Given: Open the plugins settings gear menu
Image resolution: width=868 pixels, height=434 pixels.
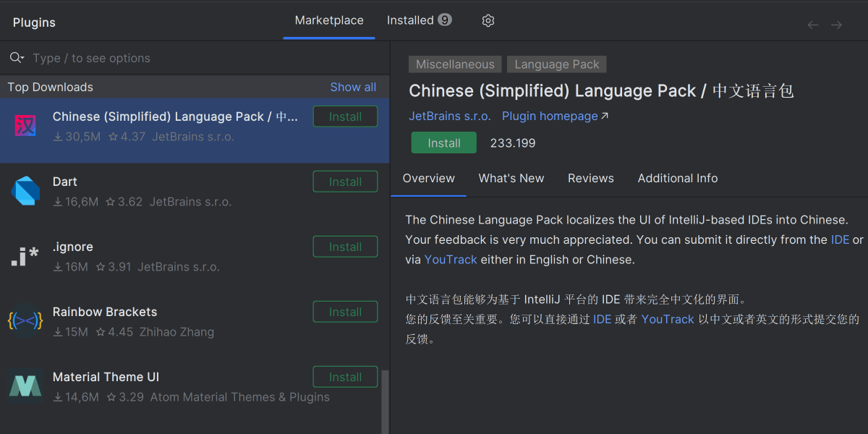Looking at the screenshot, I should [x=488, y=21].
